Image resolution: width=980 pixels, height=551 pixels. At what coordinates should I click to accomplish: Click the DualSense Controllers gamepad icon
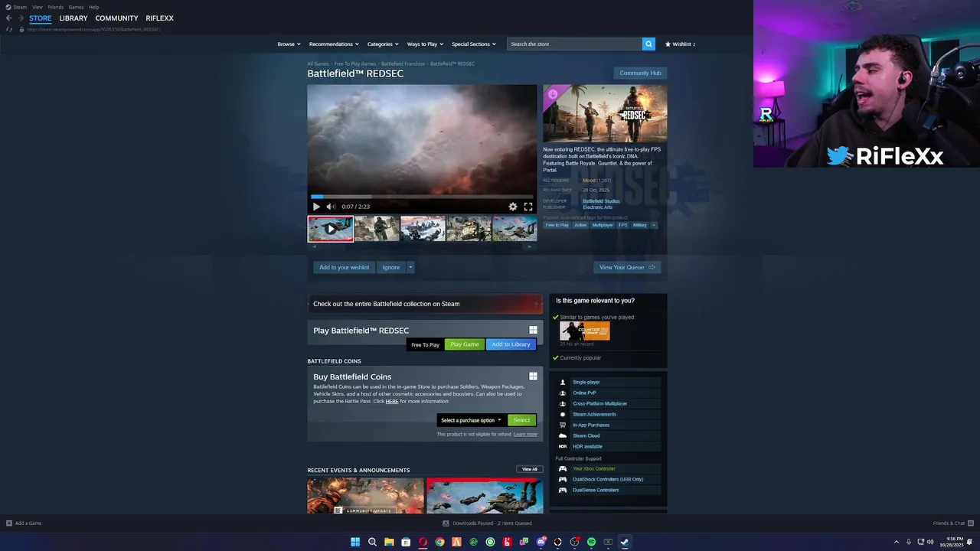click(563, 490)
